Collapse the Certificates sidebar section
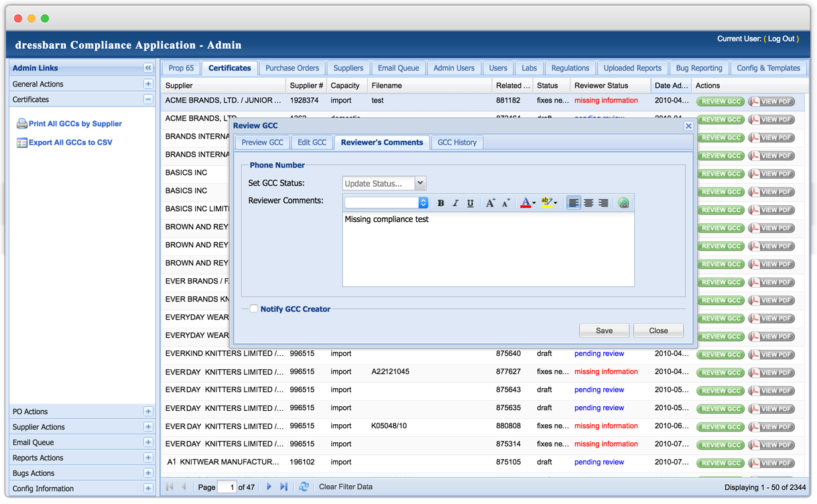 pos(148,99)
